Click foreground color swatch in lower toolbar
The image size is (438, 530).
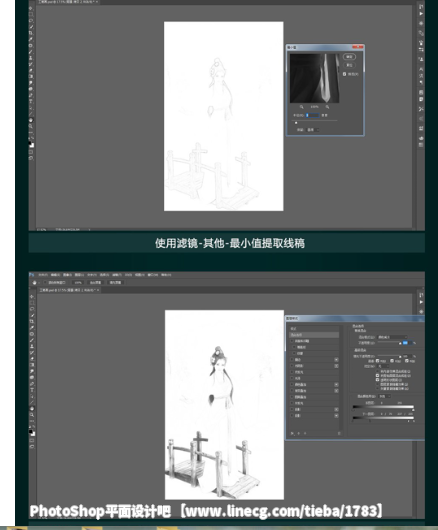31,431
